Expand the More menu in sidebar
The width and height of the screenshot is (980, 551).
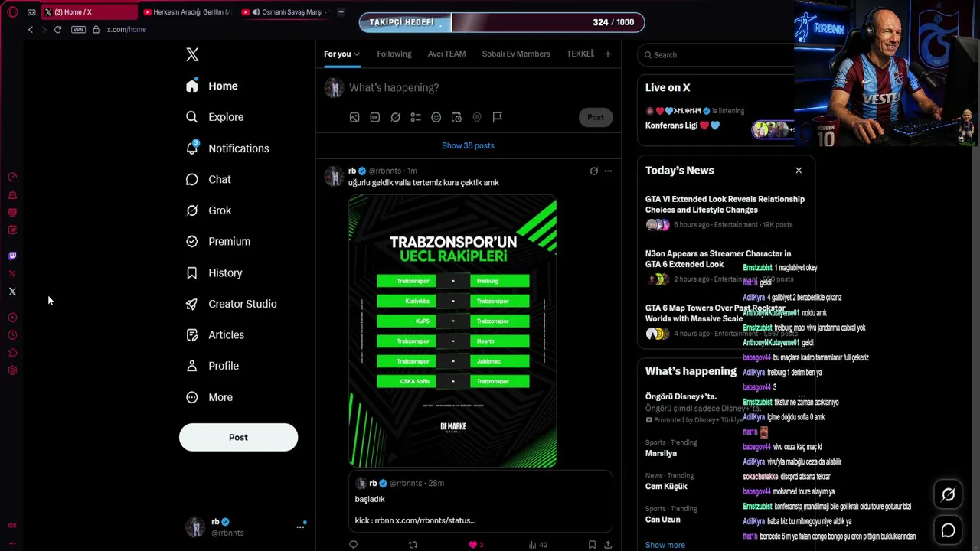(x=209, y=397)
